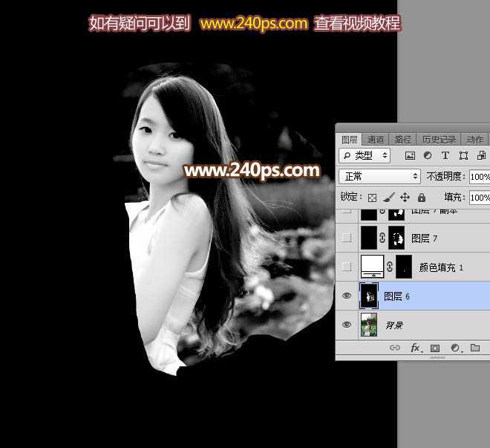Show the 颜色填充 1 layer
The image size is (490, 448).
(345, 267)
